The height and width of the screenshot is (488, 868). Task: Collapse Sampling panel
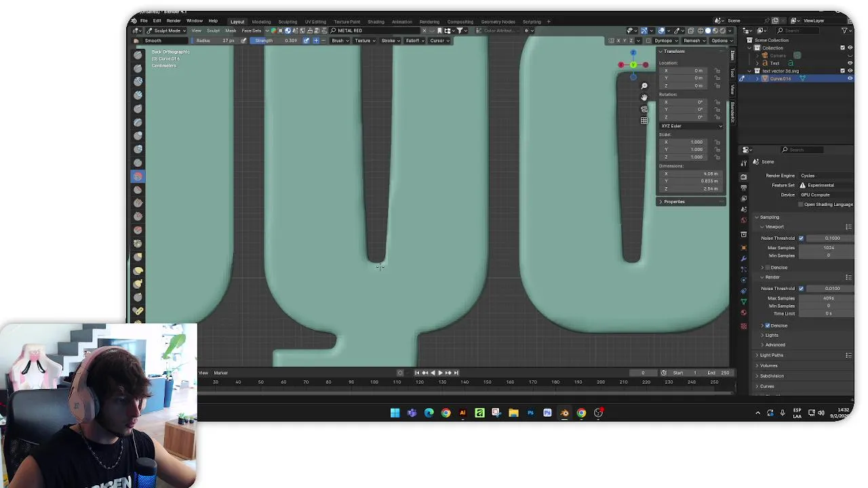coord(770,218)
